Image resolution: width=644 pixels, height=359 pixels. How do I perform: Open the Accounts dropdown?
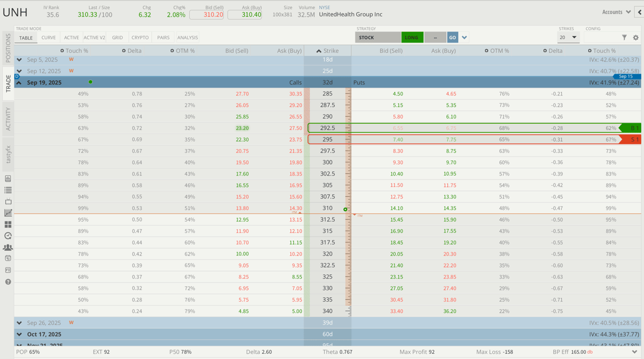(616, 12)
